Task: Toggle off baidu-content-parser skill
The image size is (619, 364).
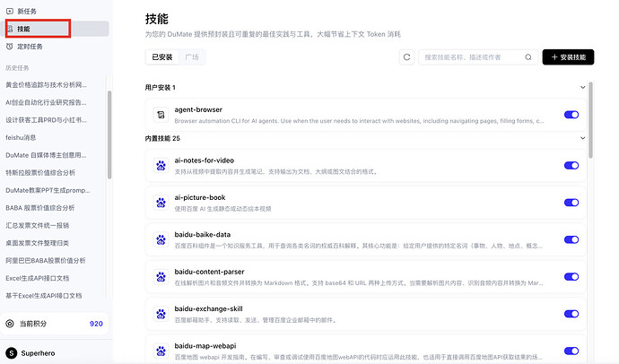Action: point(571,275)
